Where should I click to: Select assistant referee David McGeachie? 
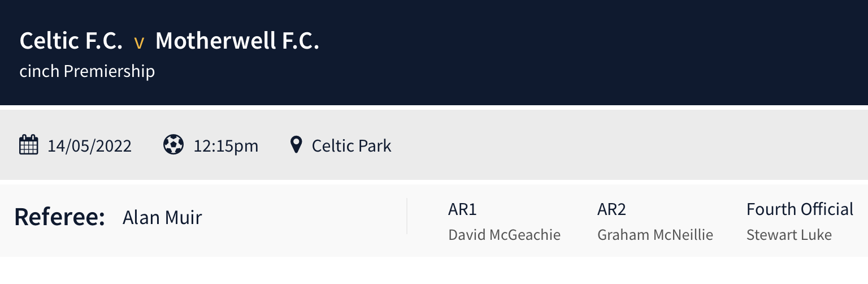(x=504, y=235)
